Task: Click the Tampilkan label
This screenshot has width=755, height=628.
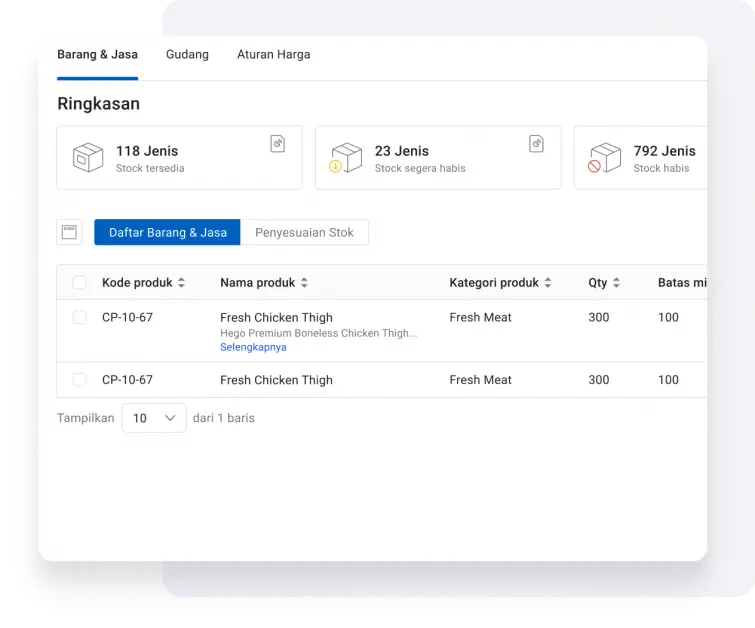Action: click(86, 418)
